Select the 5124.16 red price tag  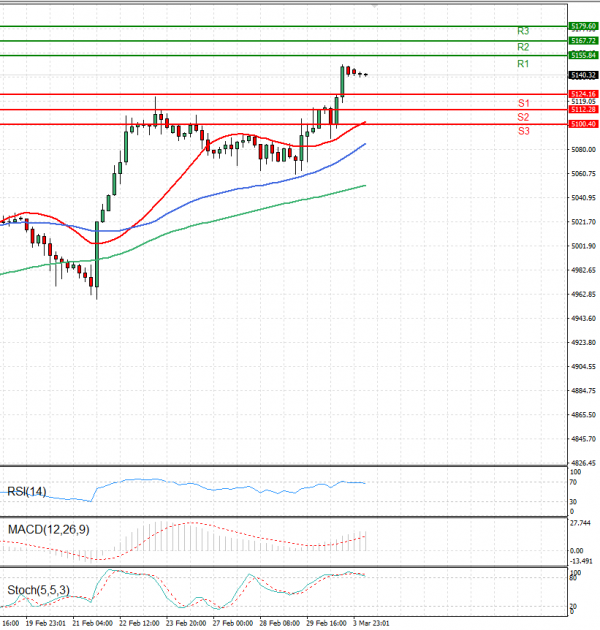[x=584, y=94]
